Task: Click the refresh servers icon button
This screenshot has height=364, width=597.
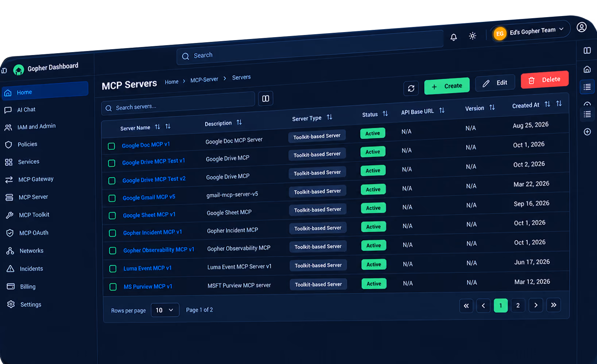Action: pyautogui.click(x=411, y=89)
